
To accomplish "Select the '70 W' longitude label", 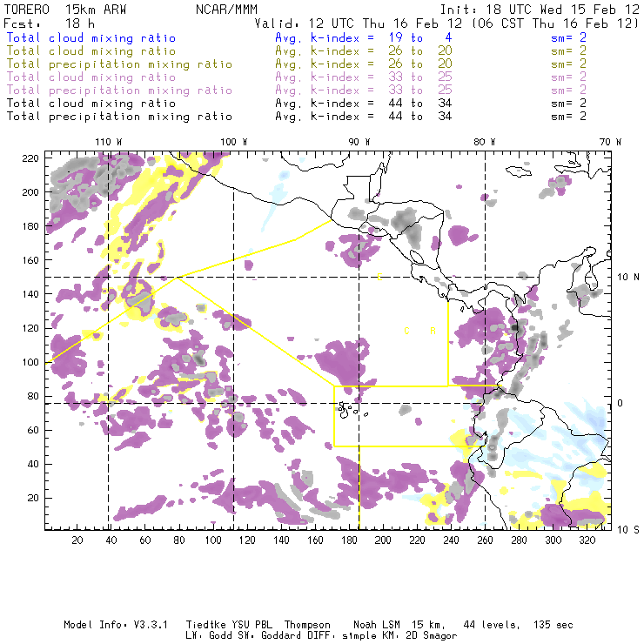I will (610, 142).
